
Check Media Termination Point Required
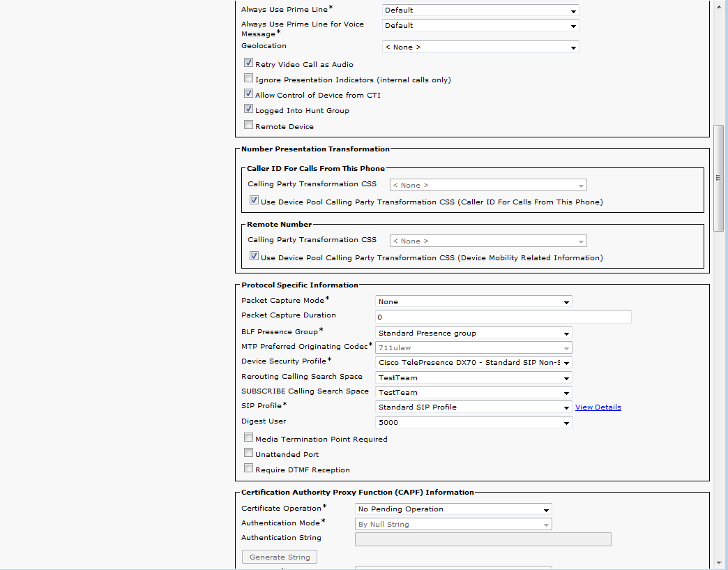[248, 438]
